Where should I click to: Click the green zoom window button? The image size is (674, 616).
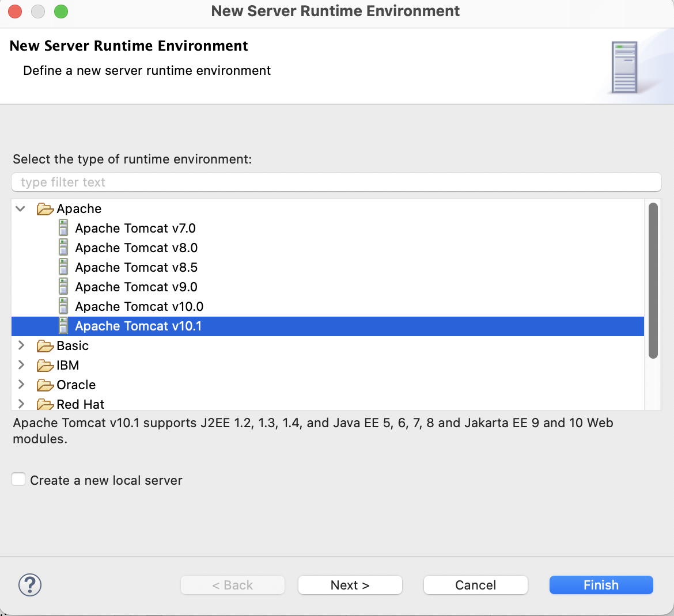[60, 11]
